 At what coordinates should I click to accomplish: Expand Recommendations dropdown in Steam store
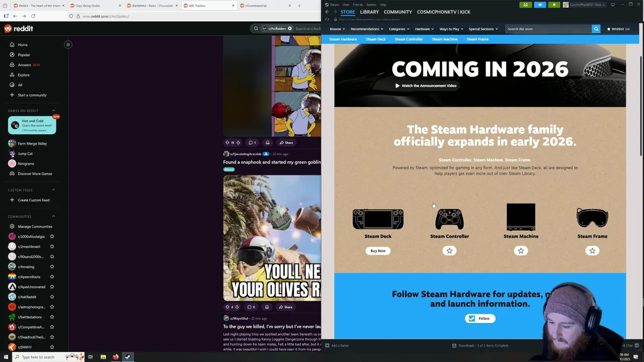point(367,29)
